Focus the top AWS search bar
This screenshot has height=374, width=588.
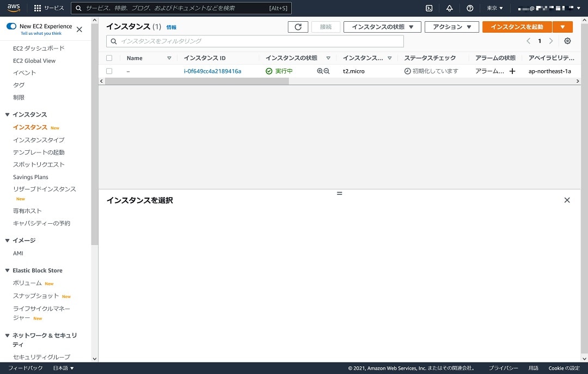(181, 8)
